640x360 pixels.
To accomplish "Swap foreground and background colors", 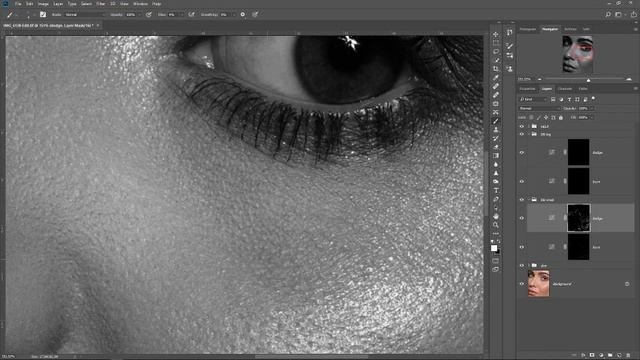I will pos(499,242).
